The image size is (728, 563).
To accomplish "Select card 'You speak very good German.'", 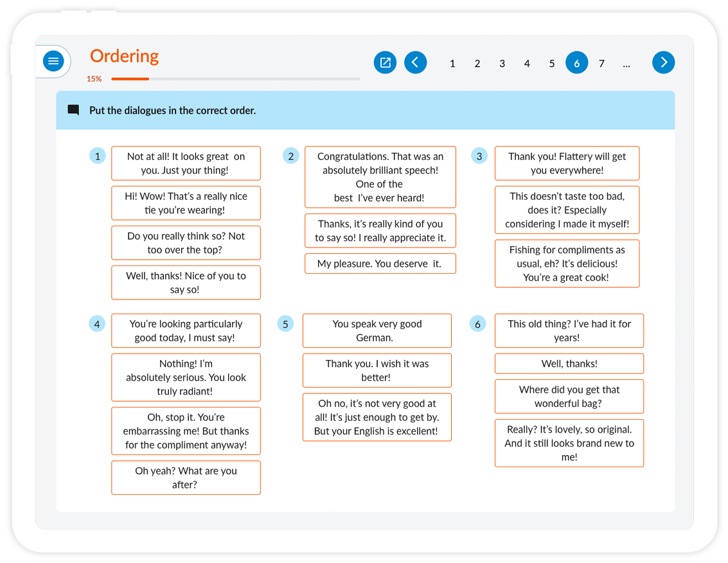I will click(377, 331).
